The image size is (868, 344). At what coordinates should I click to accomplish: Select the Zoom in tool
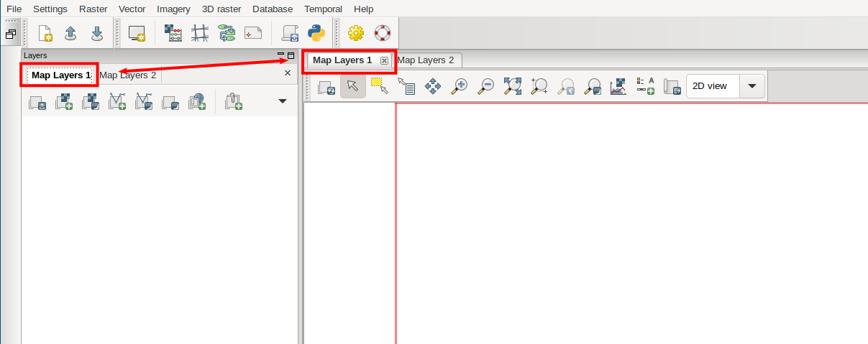(460, 86)
